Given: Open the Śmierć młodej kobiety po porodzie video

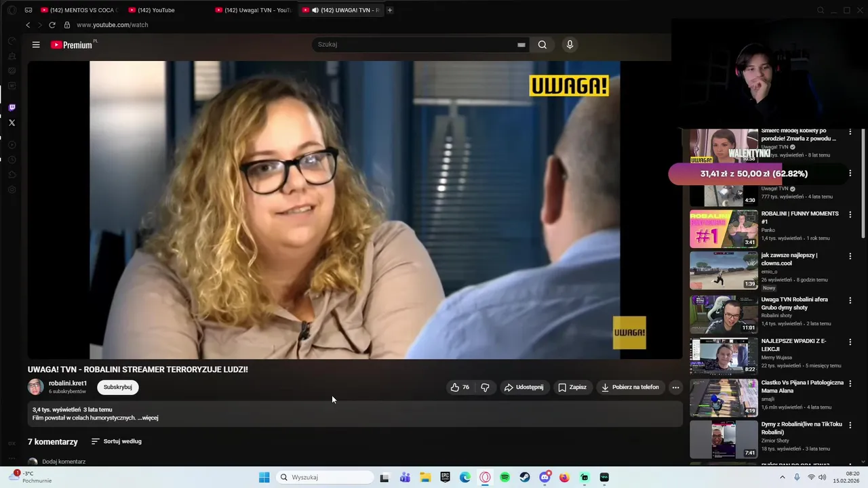Looking at the screenshot, I should (798, 134).
